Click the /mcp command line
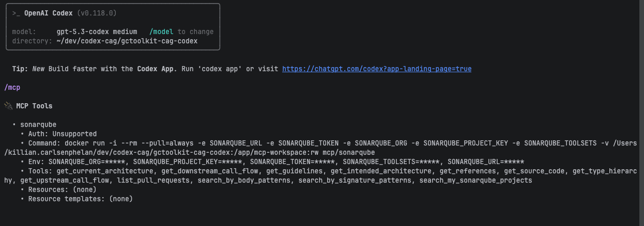 tap(12, 87)
